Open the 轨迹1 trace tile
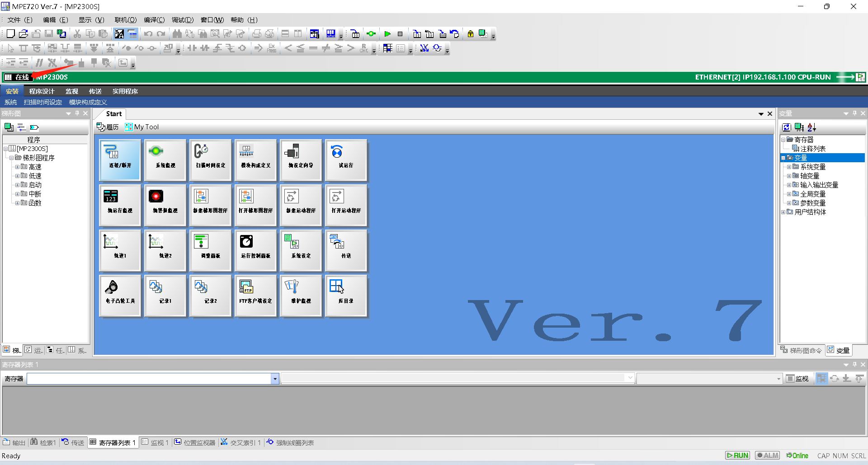The image size is (868, 465). tap(120, 250)
